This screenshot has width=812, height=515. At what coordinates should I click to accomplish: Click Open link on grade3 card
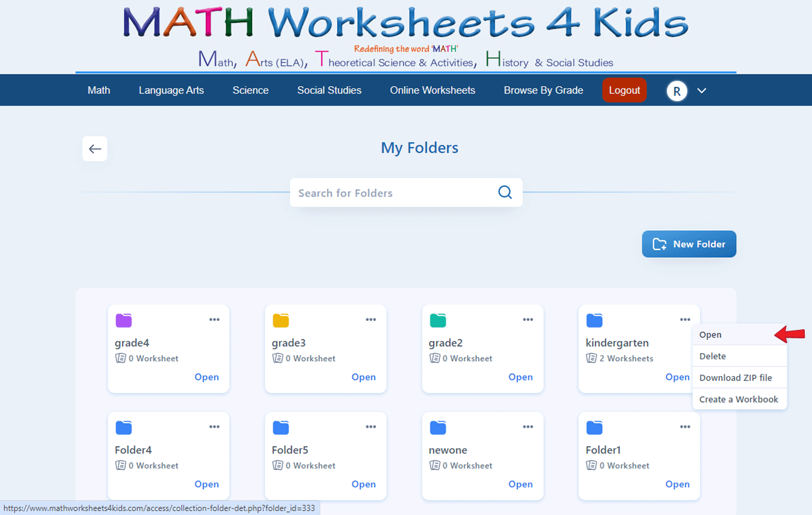[x=363, y=377]
